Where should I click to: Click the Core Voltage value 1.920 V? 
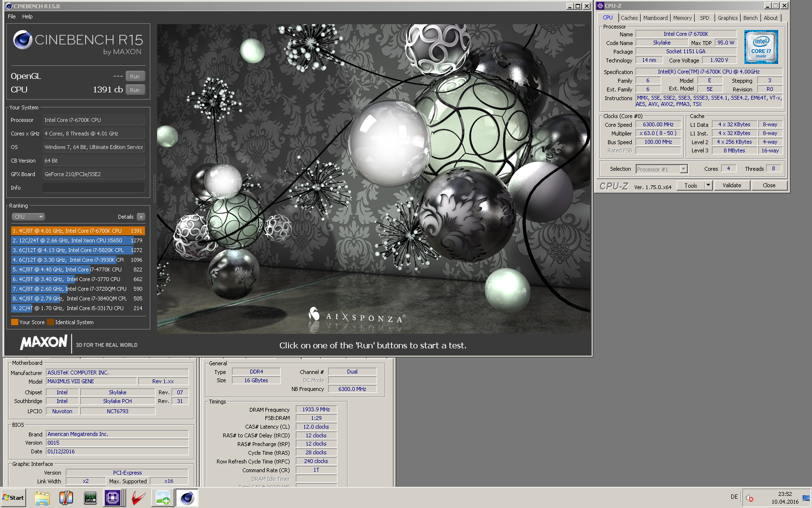[719, 60]
